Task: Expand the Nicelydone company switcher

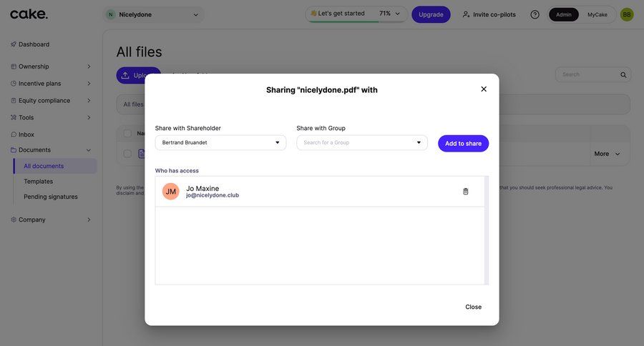Action: [x=153, y=14]
